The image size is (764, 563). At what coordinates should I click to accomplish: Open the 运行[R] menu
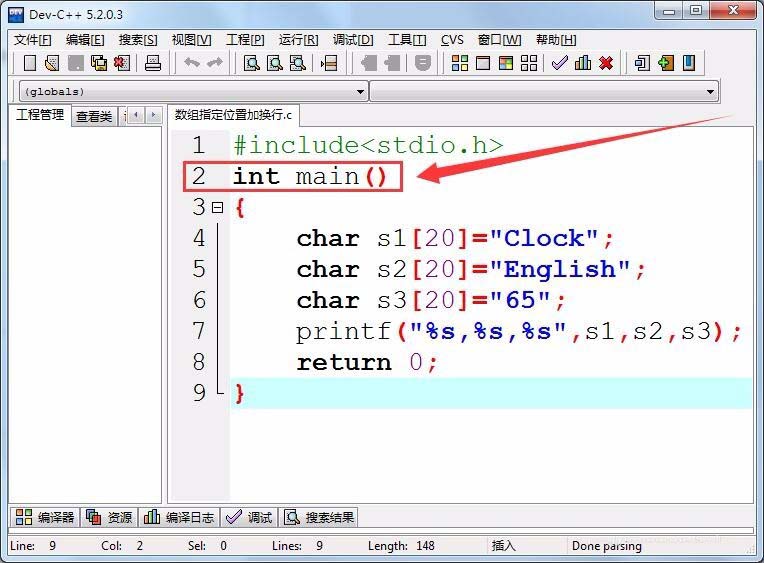coord(298,39)
